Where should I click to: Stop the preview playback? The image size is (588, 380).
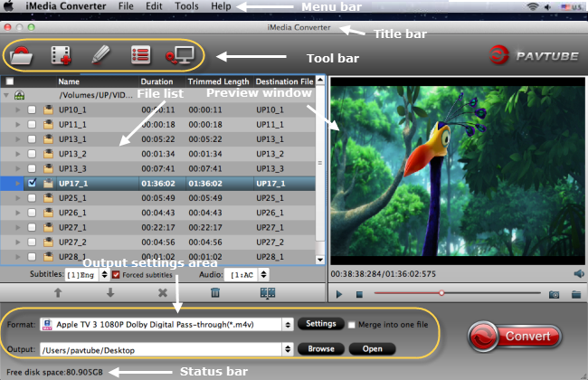[x=359, y=294]
